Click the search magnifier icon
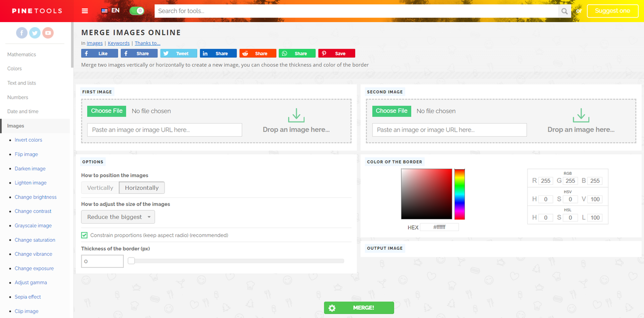The image size is (644, 318). pos(565,11)
